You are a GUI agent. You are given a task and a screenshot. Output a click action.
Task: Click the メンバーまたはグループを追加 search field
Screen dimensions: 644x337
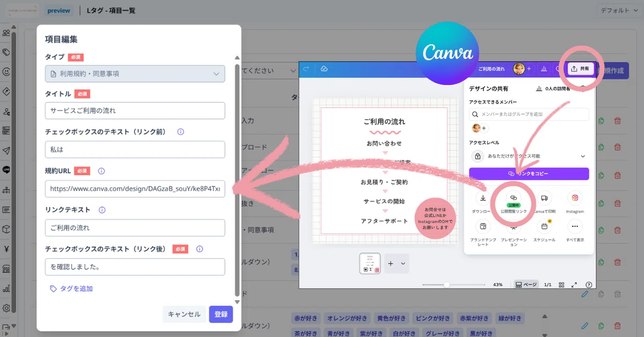point(529,114)
